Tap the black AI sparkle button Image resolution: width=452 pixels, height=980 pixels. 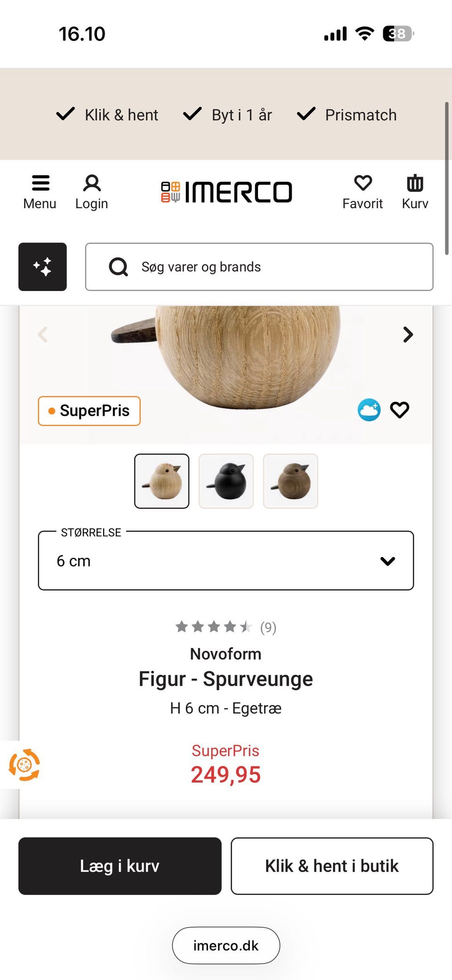point(42,267)
